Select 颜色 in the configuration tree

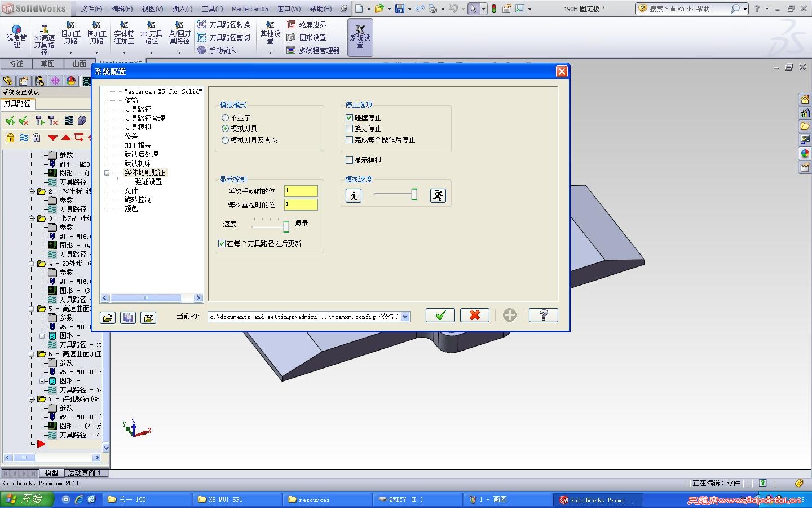(x=131, y=209)
